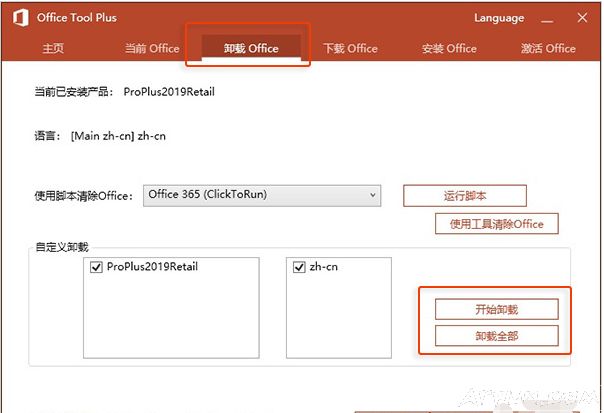Screen dimensions: 604x413
Task: Close the Office Tool Plus window
Action: point(582,18)
